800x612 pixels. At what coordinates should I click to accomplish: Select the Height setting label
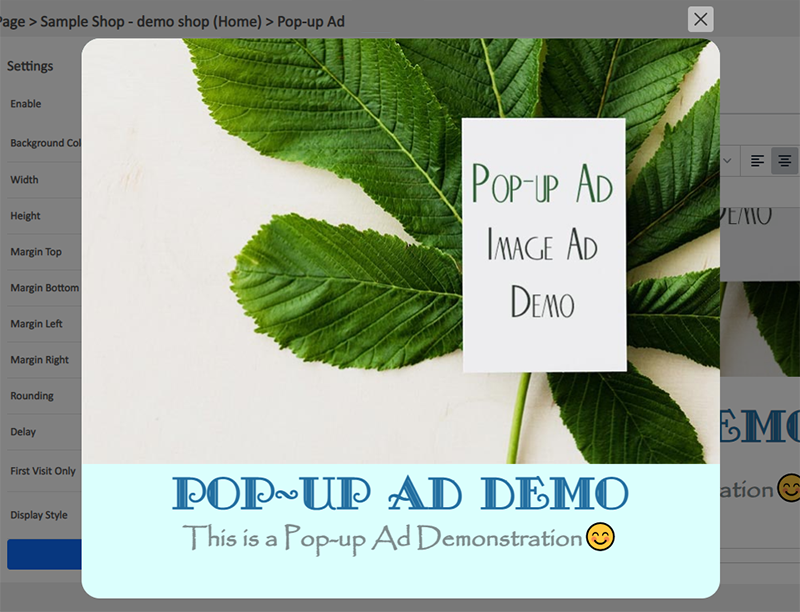pyautogui.click(x=25, y=216)
